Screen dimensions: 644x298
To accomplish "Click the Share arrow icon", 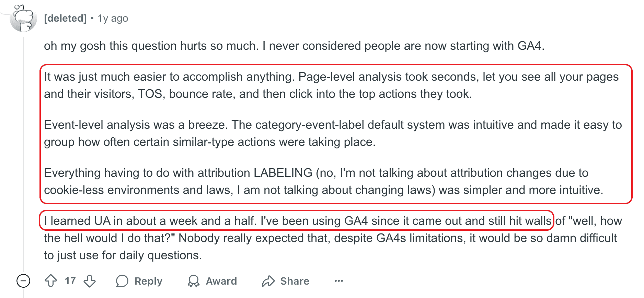I will point(268,281).
